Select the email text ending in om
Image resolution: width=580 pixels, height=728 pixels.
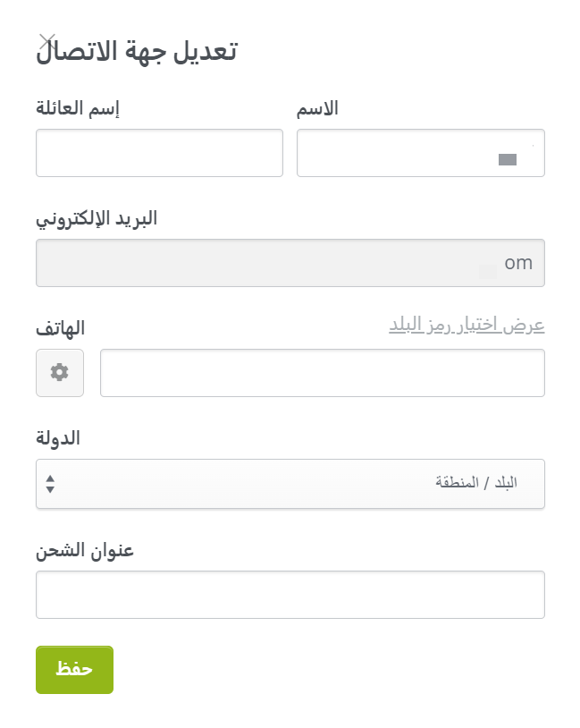tap(518, 263)
